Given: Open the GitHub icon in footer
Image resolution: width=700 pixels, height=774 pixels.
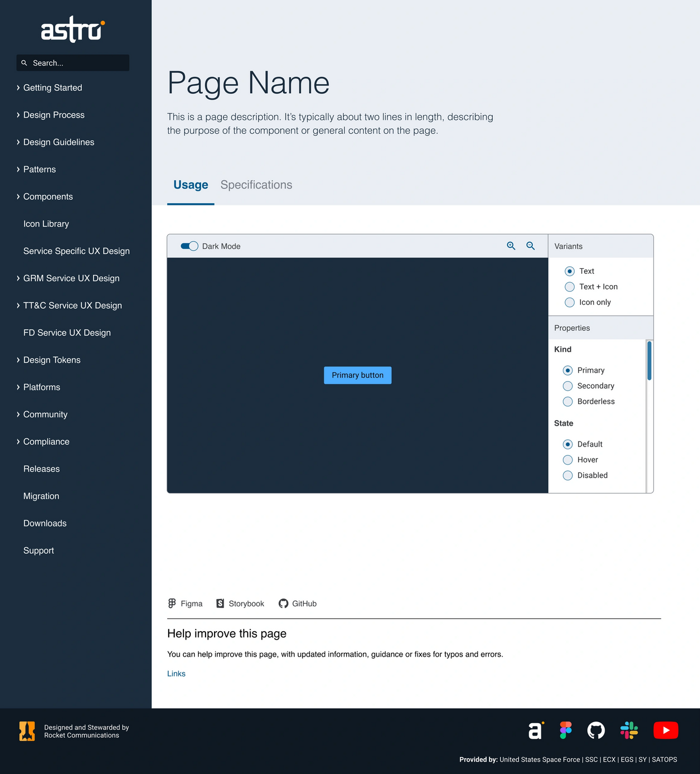Looking at the screenshot, I should (596, 730).
